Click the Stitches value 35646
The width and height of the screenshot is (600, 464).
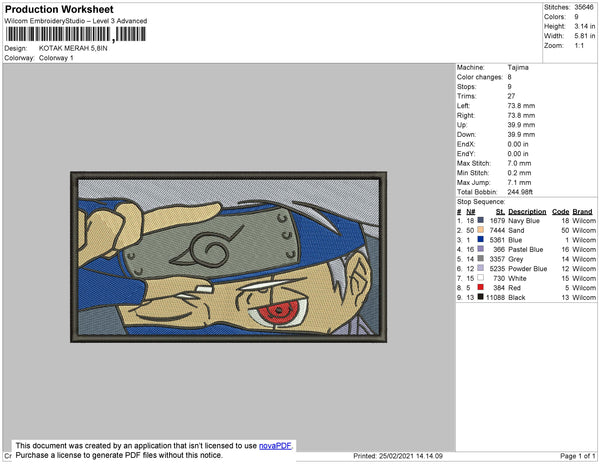(584, 7)
